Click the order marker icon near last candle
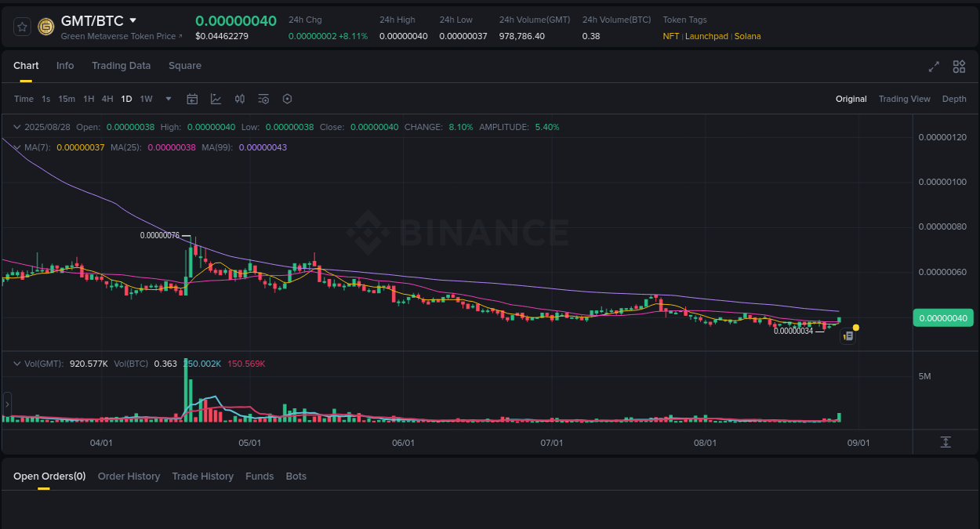The image size is (980, 529). click(848, 335)
